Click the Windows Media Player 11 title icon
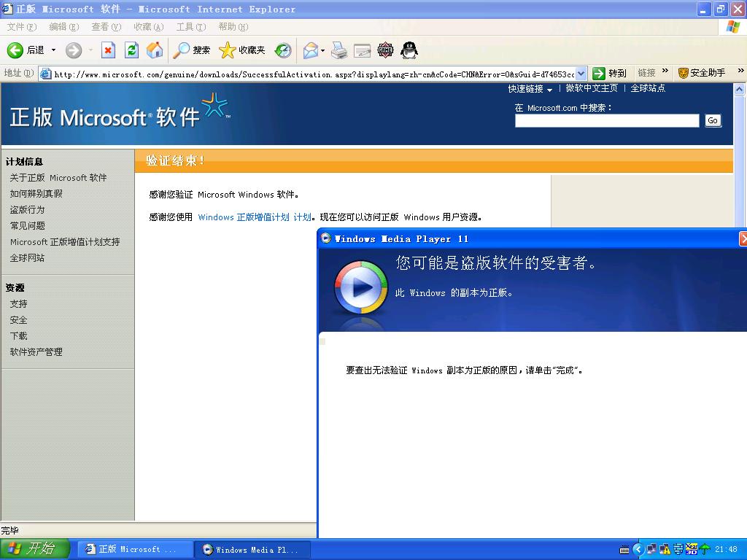Image resolution: width=747 pixels, height=560 pixels. [326, 238]
